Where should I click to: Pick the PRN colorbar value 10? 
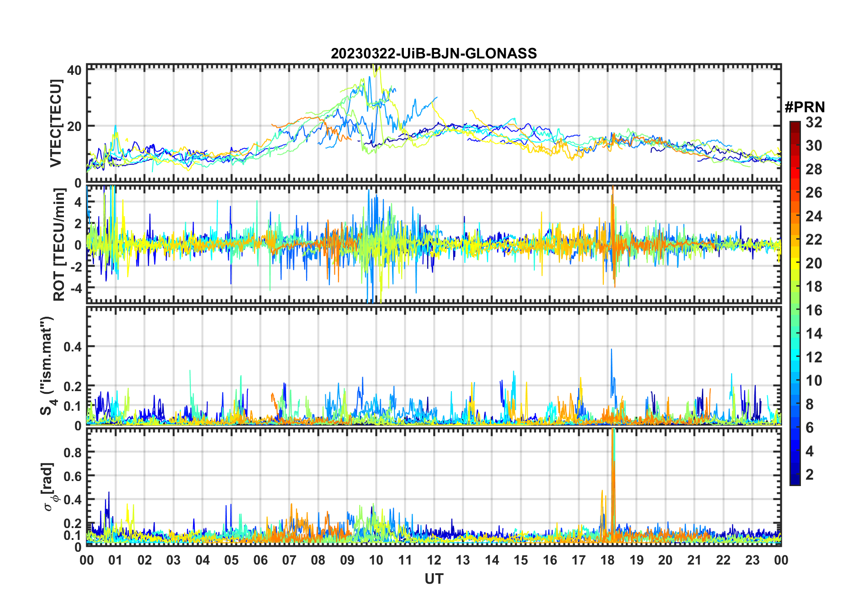814,381
